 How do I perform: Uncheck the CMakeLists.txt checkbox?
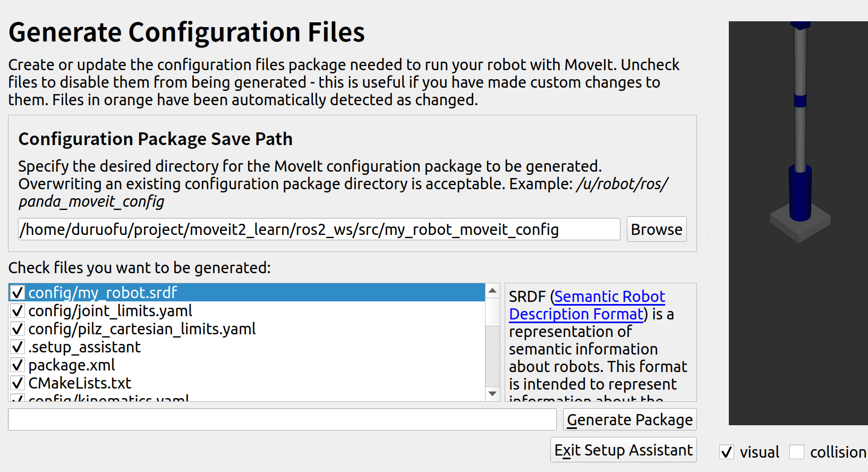(x=18, y=383)
